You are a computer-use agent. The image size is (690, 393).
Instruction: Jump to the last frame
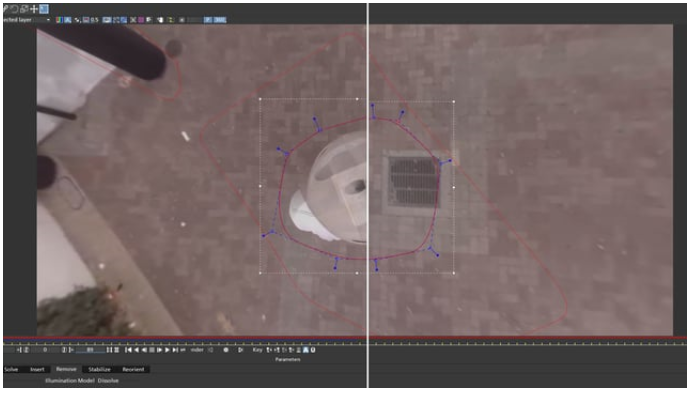175,350
